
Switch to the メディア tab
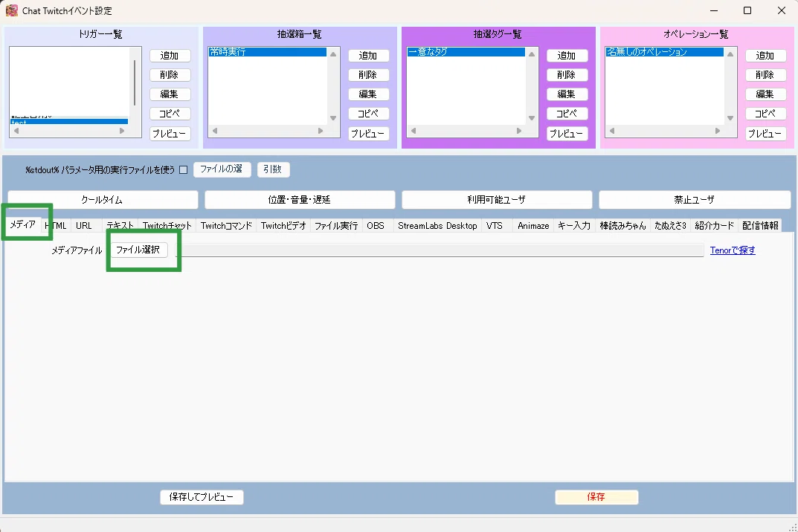tap(23, 224)
